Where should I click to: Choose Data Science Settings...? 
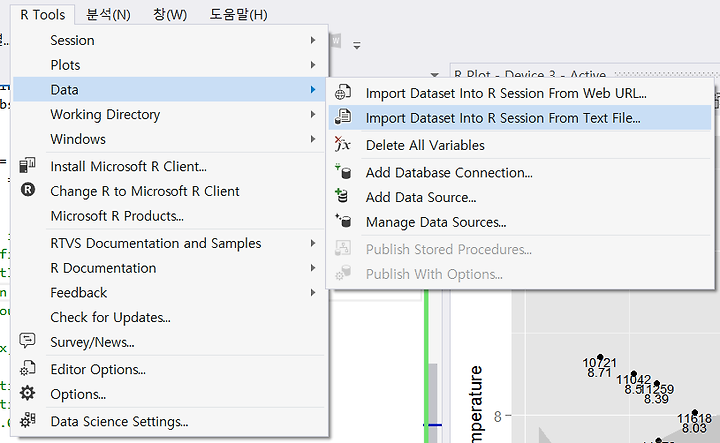[171, 421]
